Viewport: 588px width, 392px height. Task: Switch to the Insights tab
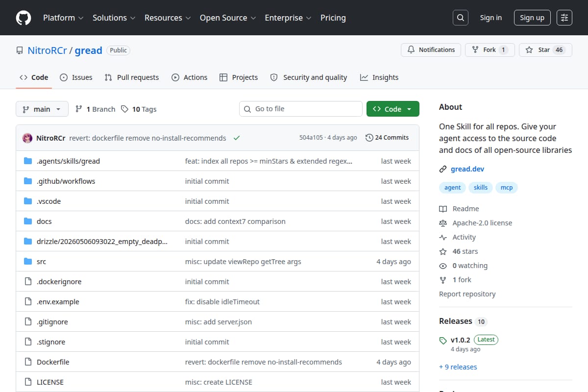point(379,77)
